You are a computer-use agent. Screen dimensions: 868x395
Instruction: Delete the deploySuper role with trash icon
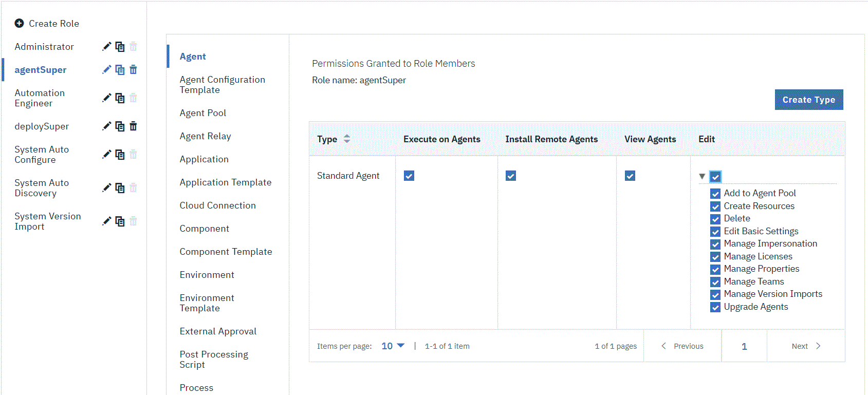(x=133, y=126)
